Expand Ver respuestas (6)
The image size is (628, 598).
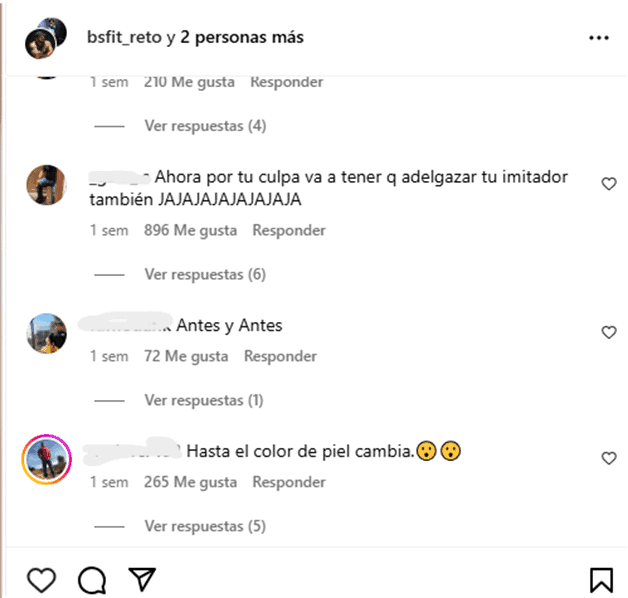click(205, 274)
